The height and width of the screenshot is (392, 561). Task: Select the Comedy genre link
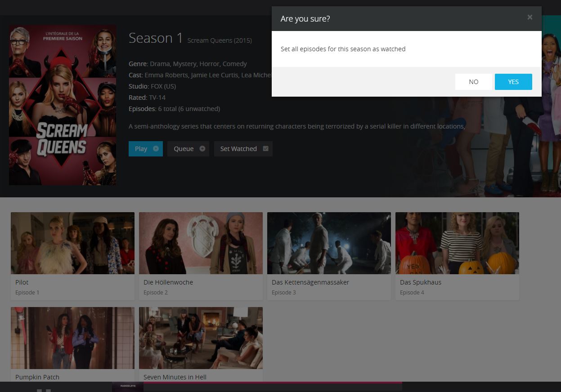[234, 64]
